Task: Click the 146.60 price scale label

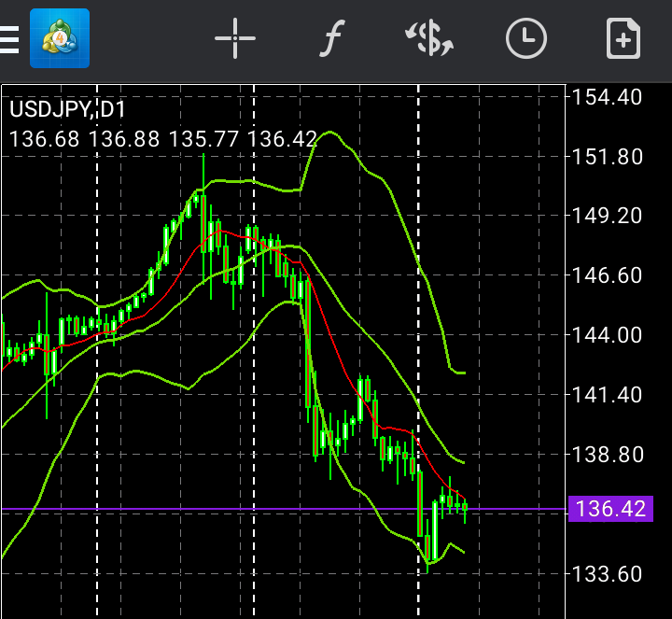Action: (607, 275)
